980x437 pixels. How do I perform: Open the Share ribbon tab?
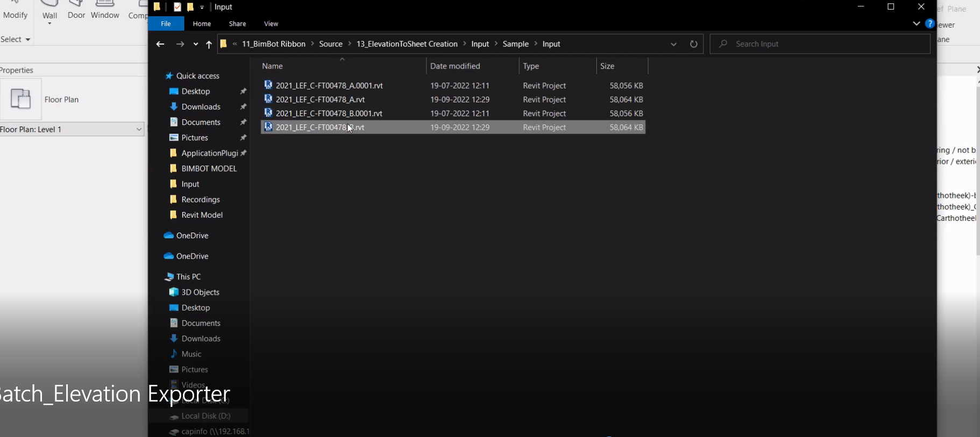point(237,24)
